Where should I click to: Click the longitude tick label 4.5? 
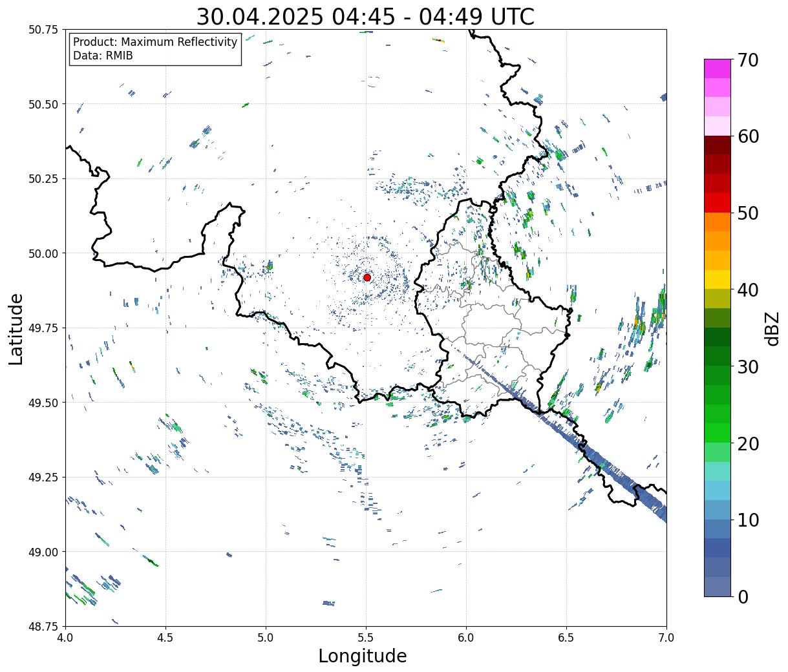coord(165,638)
